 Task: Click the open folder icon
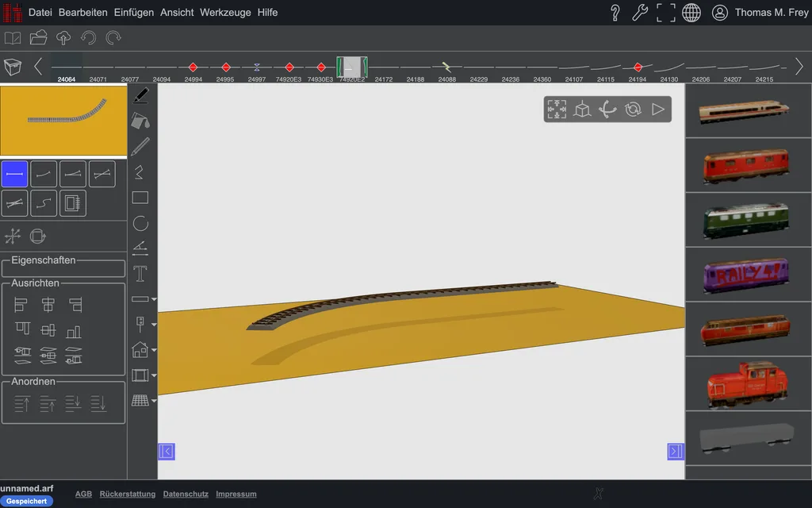38,38
